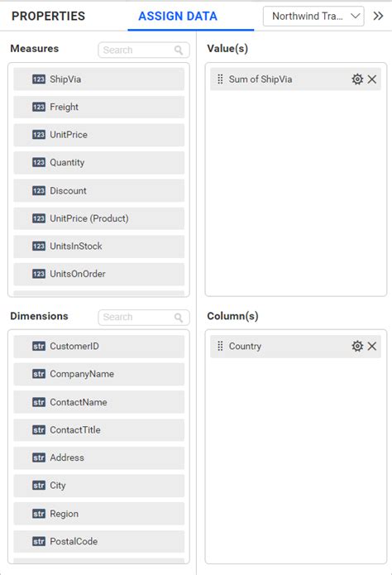Viewport: 392px width, 575px height.
Task: Click the Measures search magnifier icon
Action: tap(179, 50)
